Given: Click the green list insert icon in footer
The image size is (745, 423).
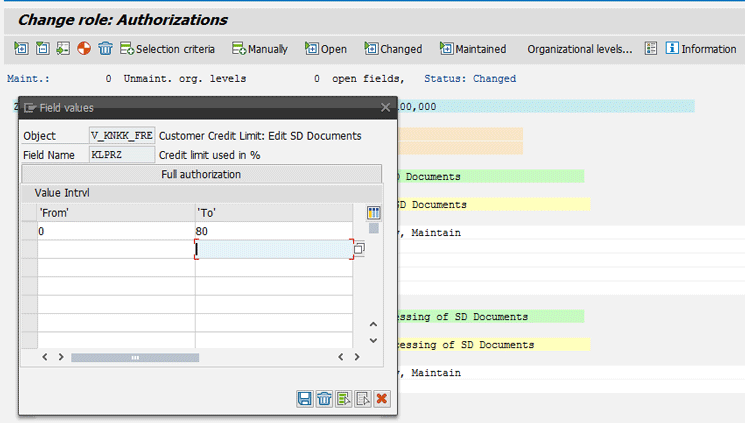Looking at the screenshot, I should (x=344, y=398).
